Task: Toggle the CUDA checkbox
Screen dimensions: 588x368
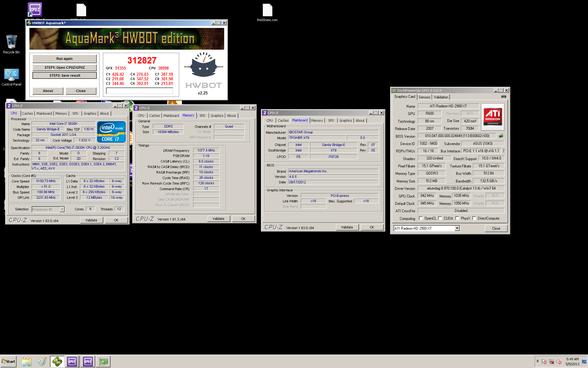Action: tap(440, 218)
